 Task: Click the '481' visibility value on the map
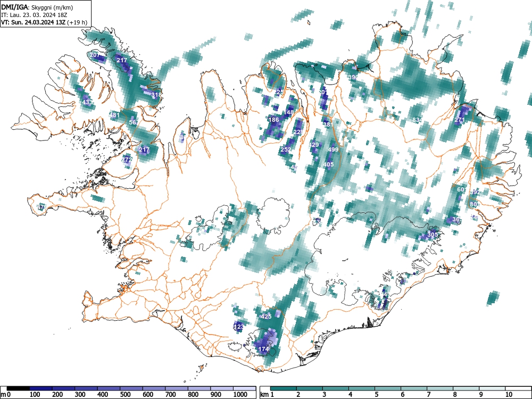pyautogui.click(x=115, y=115)
